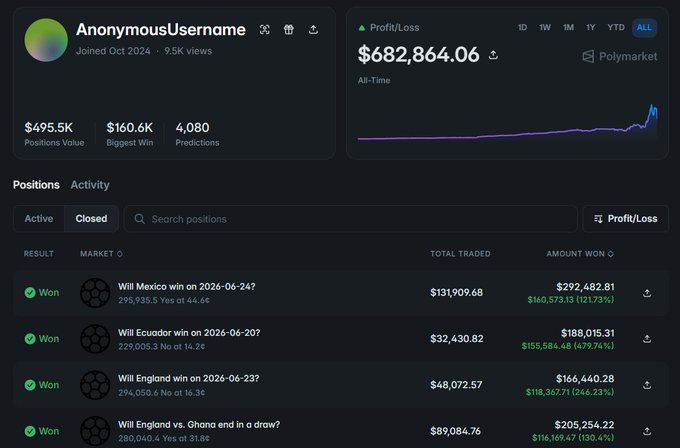
Task: Set chart range to ALL
Action: 644,27
